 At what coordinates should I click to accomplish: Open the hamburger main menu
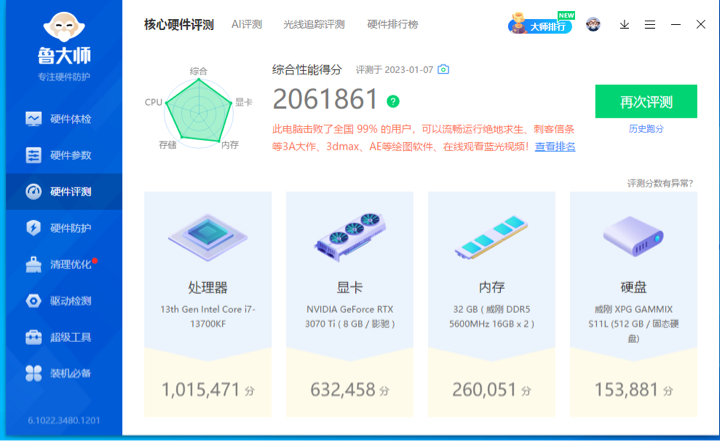(x=650, y=24)
